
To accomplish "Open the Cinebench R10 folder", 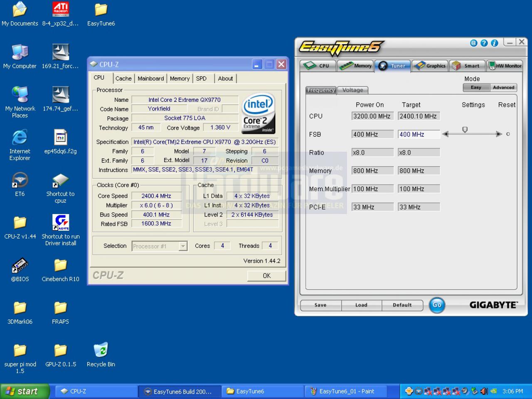I will tap(60, 270).
